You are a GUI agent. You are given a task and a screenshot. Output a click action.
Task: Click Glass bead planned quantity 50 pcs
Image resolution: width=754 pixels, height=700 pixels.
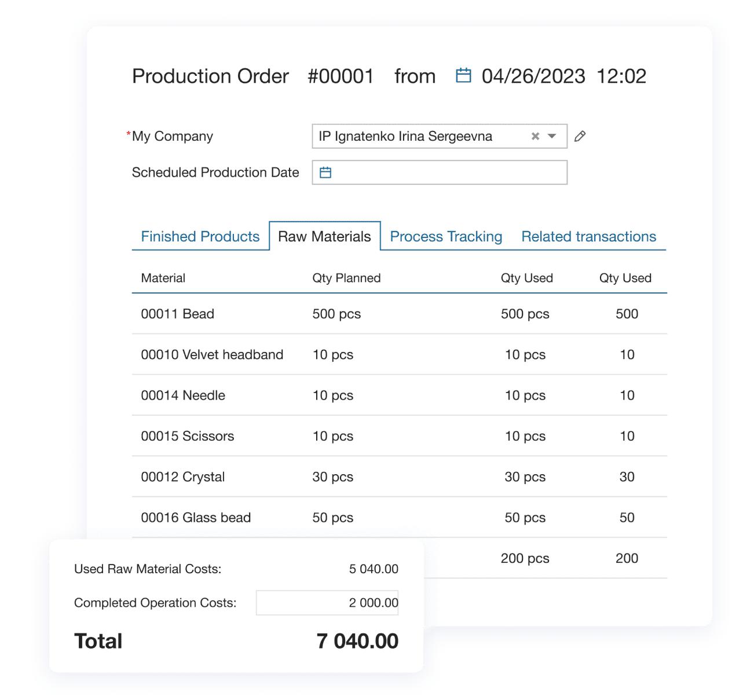[x=333, y=518]
